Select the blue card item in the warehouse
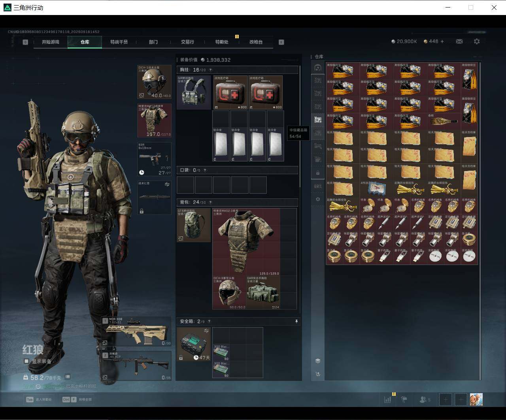506x420 pixels. 376,188
